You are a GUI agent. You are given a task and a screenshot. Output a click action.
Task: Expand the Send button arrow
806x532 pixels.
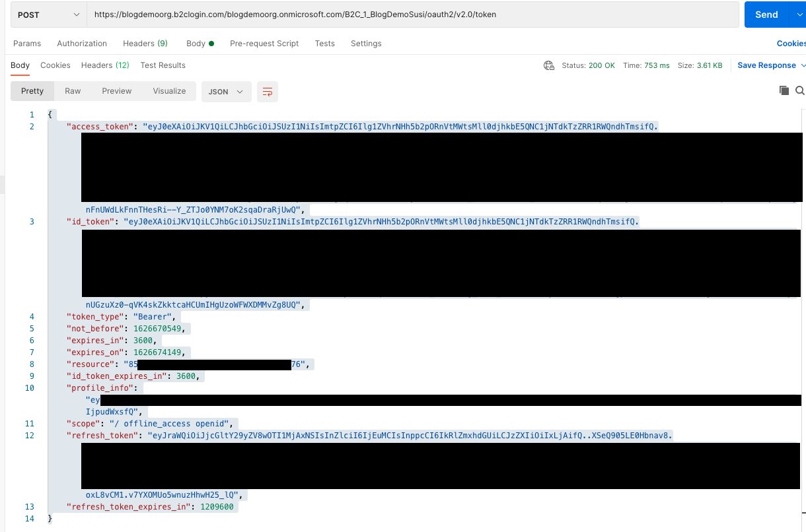pos(800,15)
